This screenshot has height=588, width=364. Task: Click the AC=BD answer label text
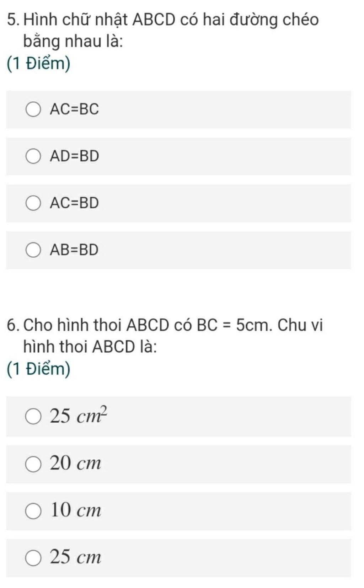point(74,203)
